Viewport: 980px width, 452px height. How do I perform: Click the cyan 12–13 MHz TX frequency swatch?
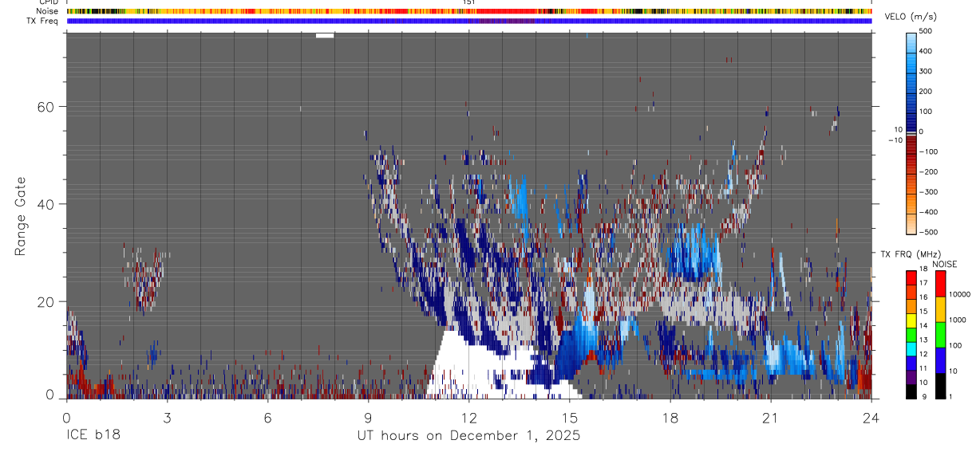tap(911, 348)
